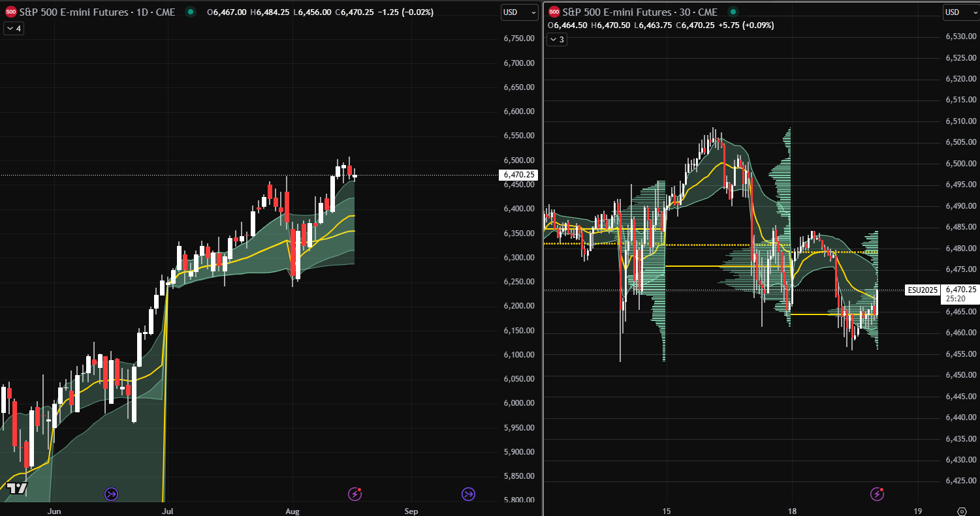Click the high value H6,470.50
Screen dimensions: 980x516
pyautogui.click(x=612, y=25)
